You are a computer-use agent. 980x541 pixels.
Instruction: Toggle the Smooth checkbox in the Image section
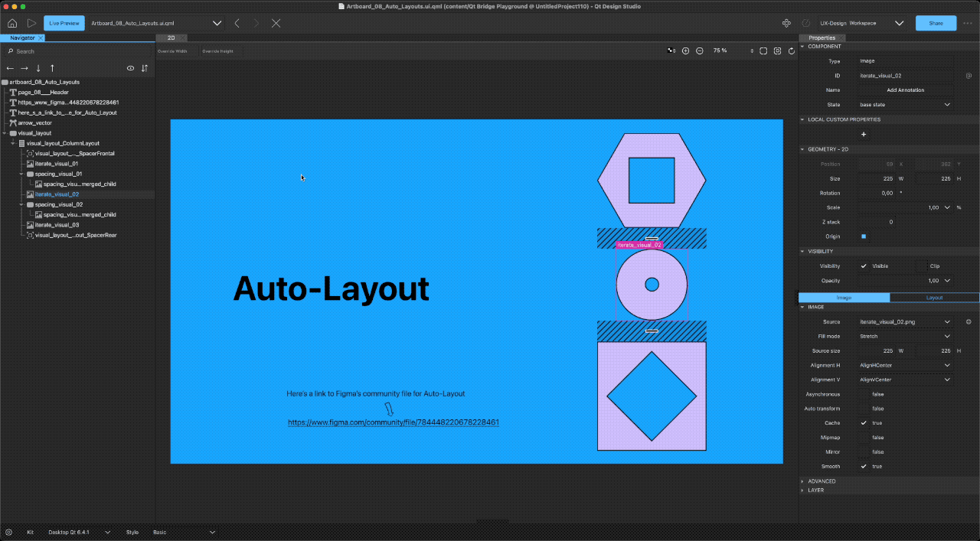(863, 466)
